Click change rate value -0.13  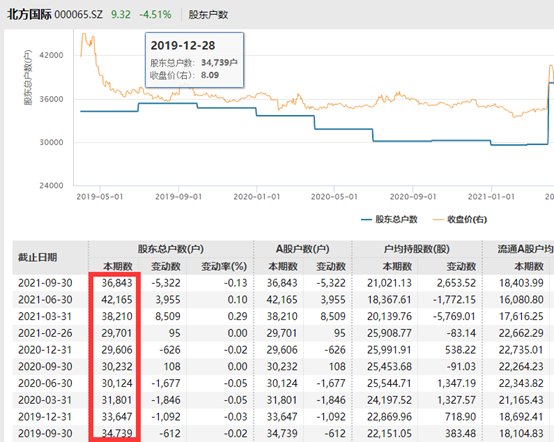pos(235,283)
